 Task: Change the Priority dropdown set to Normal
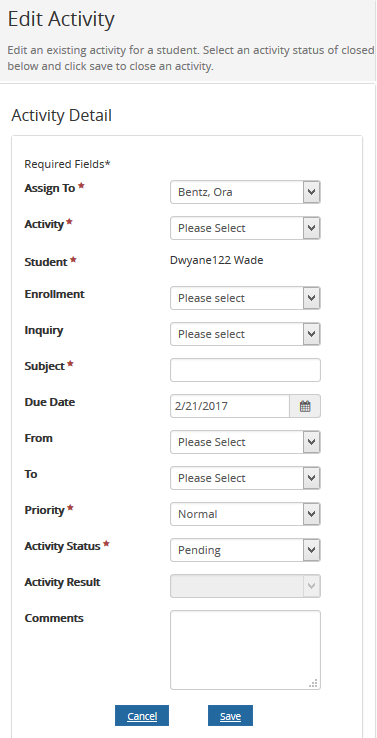click(245, 514)
